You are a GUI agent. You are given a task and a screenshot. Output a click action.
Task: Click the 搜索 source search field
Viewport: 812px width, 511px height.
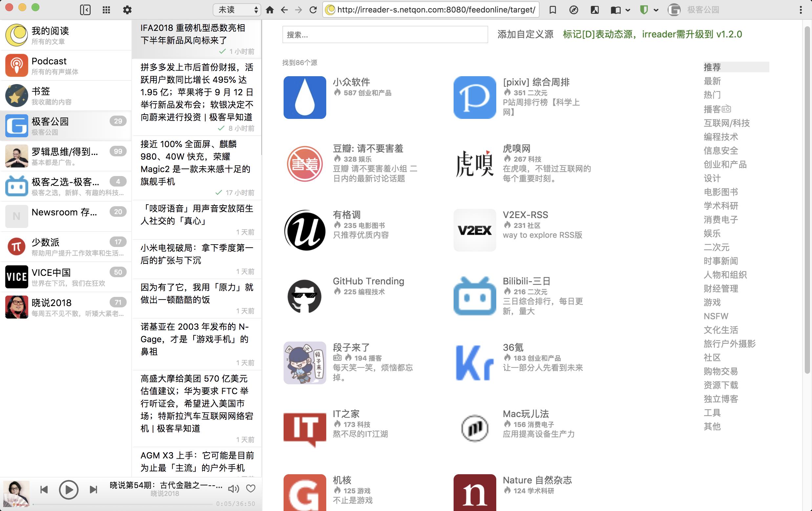385,34
